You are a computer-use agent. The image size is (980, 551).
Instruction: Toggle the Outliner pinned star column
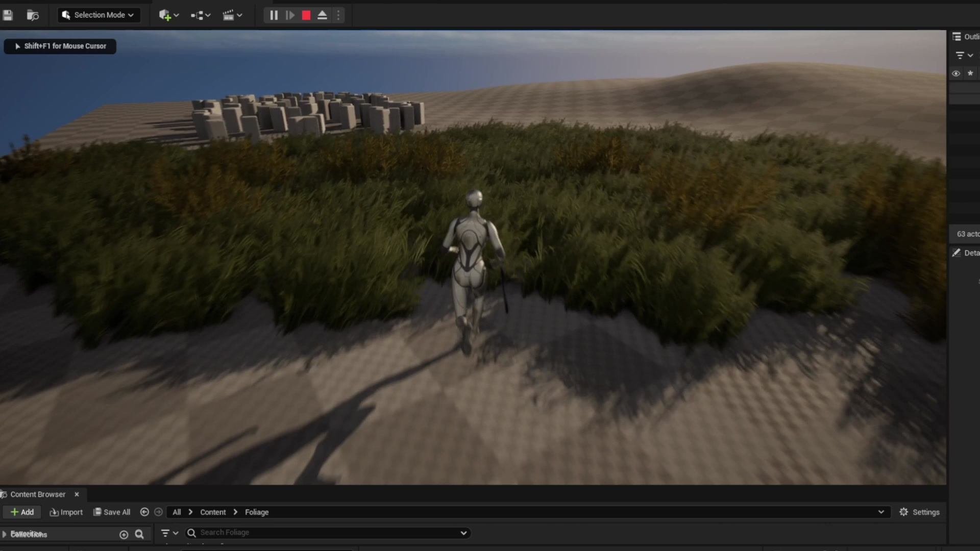pyautogui.click(x=970, y=73)
